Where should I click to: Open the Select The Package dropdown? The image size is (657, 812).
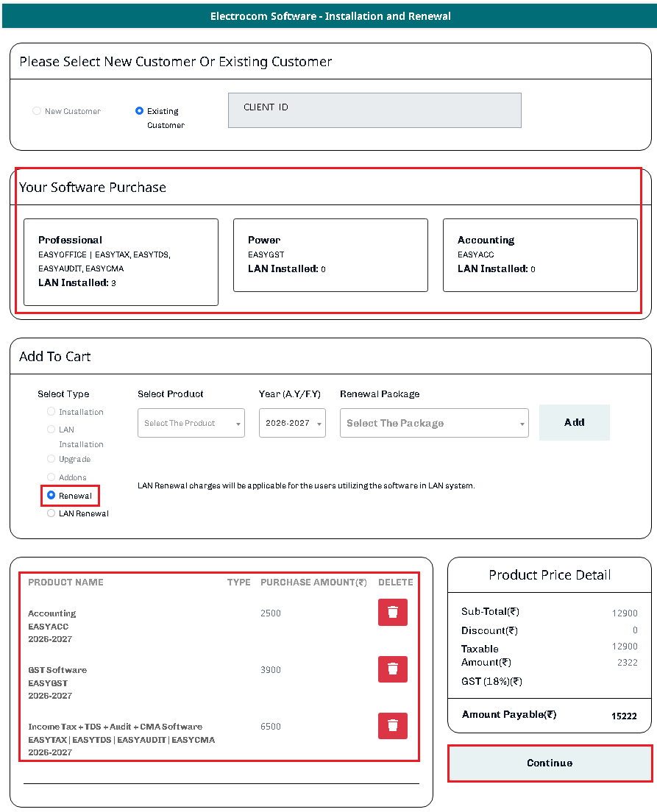[x=434, y=423]
